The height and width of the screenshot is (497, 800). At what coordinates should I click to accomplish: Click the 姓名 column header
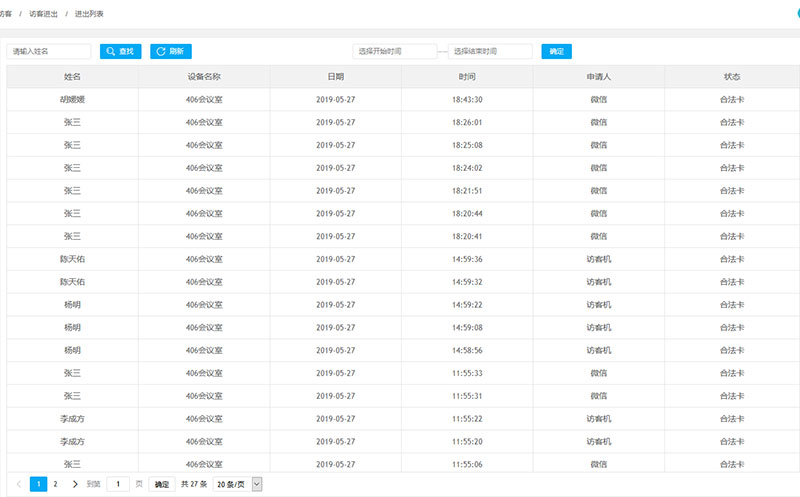click(x=72, y=76)
